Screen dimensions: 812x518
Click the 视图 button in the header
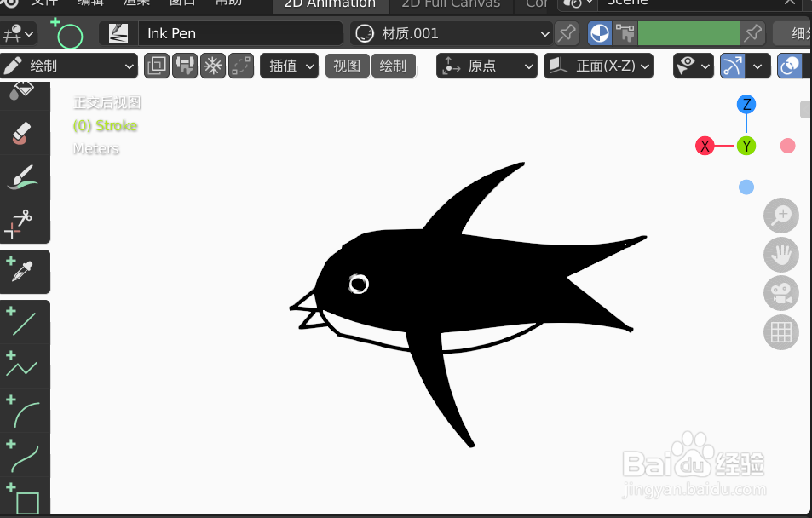click(x=347, y=66)
